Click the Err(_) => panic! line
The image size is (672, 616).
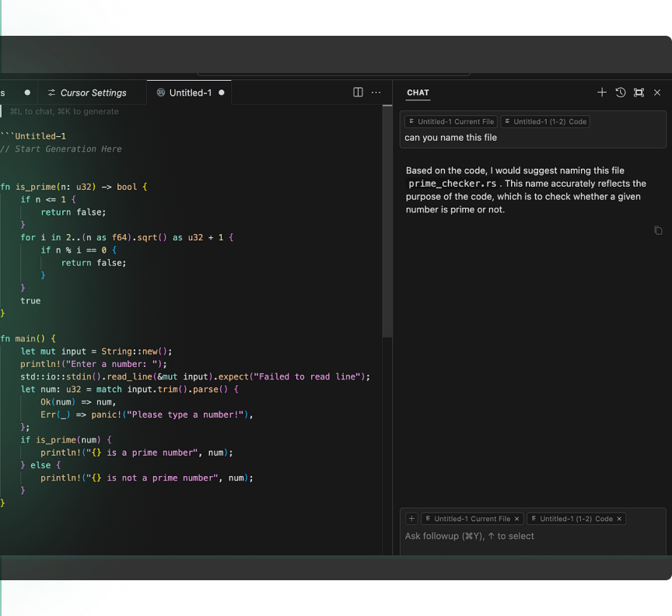(x=146, y=415)
